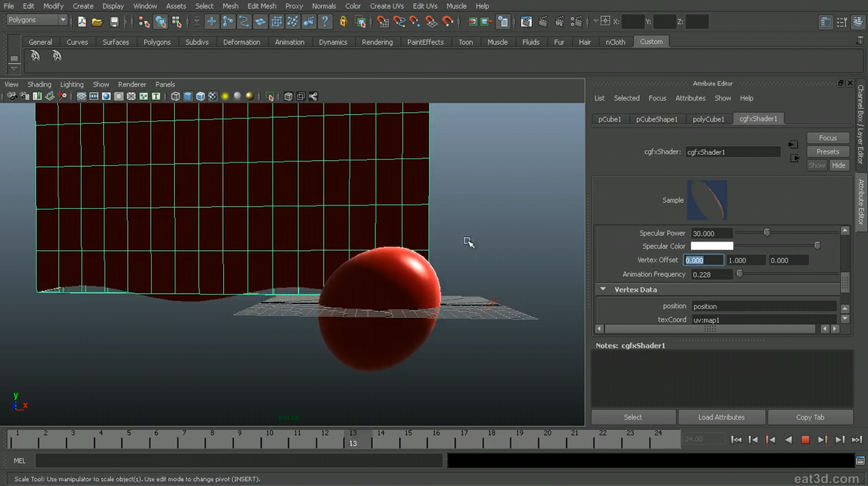This screenshot has width=868, height=486.
Task: Click the save scene floppy disk icon
Action: (114, 22)
